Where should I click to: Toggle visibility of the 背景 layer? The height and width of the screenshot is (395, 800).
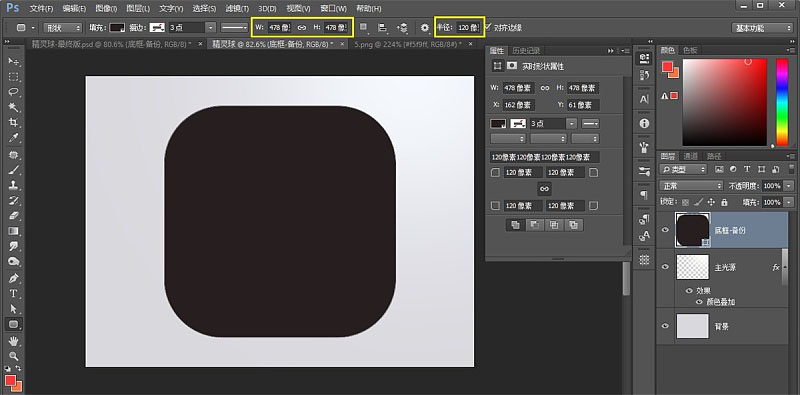pos(665,326)
